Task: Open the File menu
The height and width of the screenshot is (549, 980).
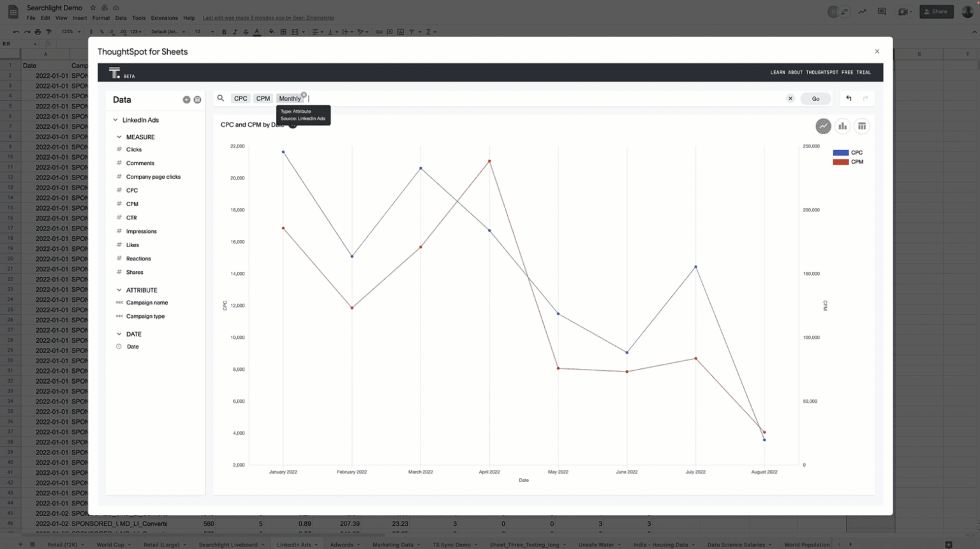Action: point(31,18)
